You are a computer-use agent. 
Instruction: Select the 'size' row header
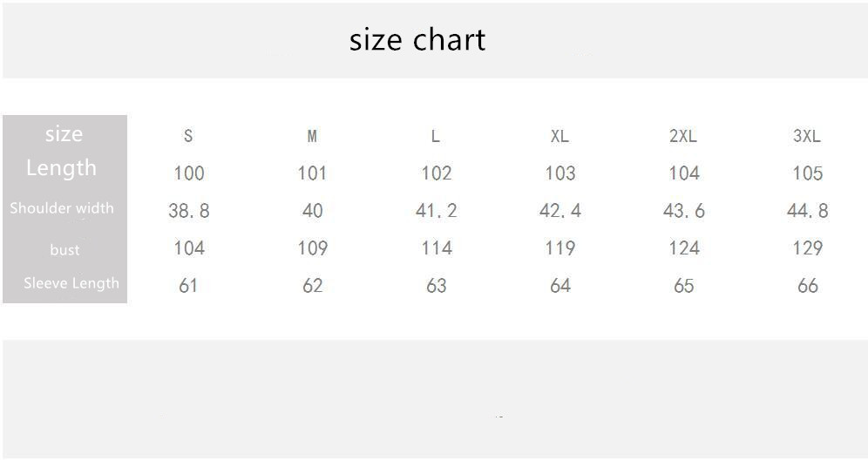point(64,134)
